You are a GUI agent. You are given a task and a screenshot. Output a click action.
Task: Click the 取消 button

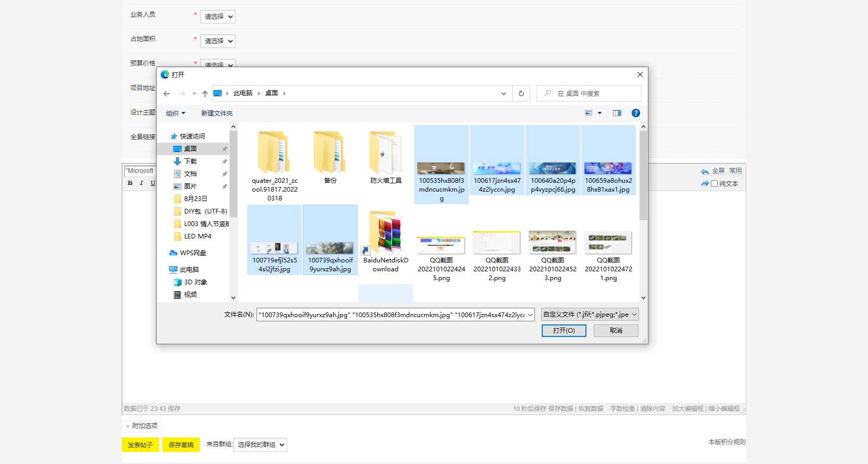pos(616,331)
